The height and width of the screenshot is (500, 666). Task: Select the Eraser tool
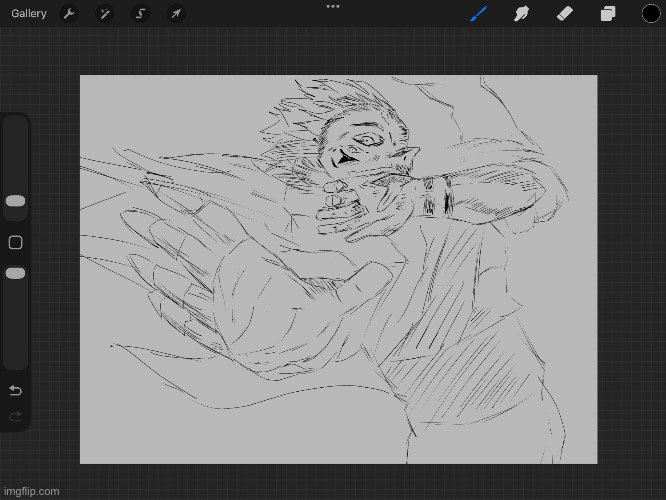[564, 14]
